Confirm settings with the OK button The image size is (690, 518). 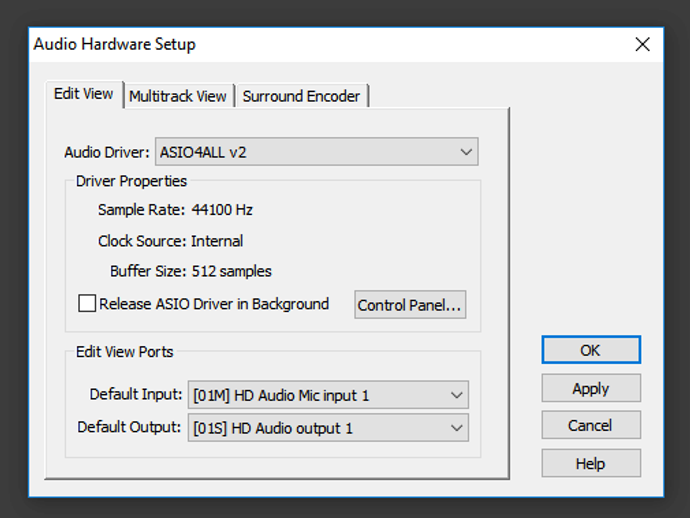click(x=590, y=350)
